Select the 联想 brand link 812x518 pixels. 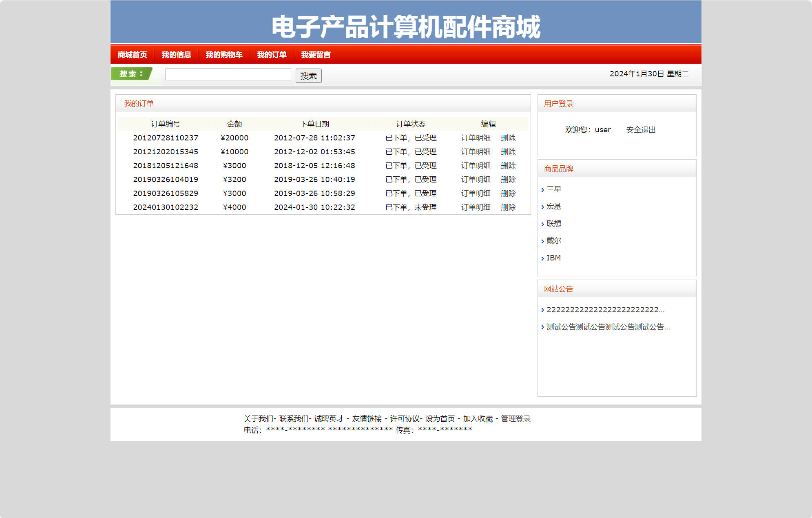553,223
